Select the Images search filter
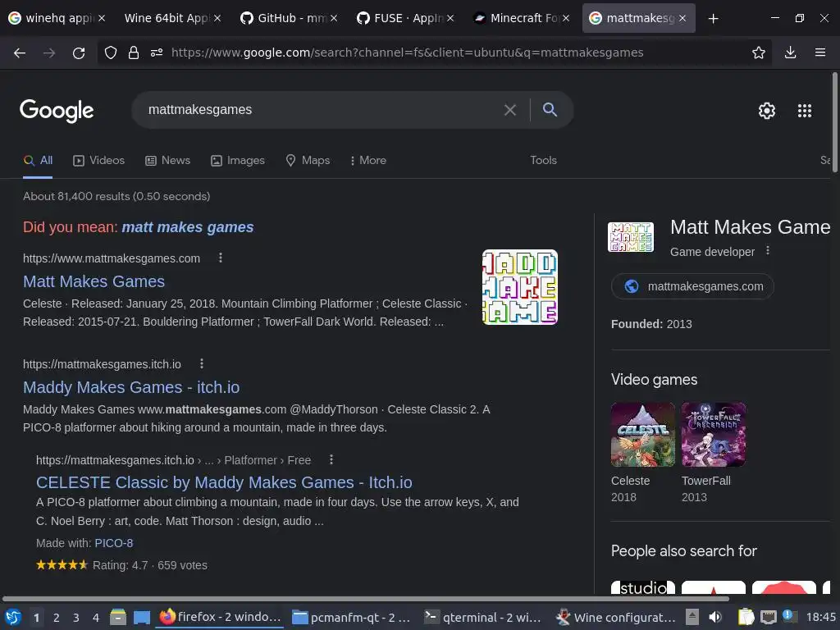The width and height of the screenshot is (840, 630). (238, 160)
